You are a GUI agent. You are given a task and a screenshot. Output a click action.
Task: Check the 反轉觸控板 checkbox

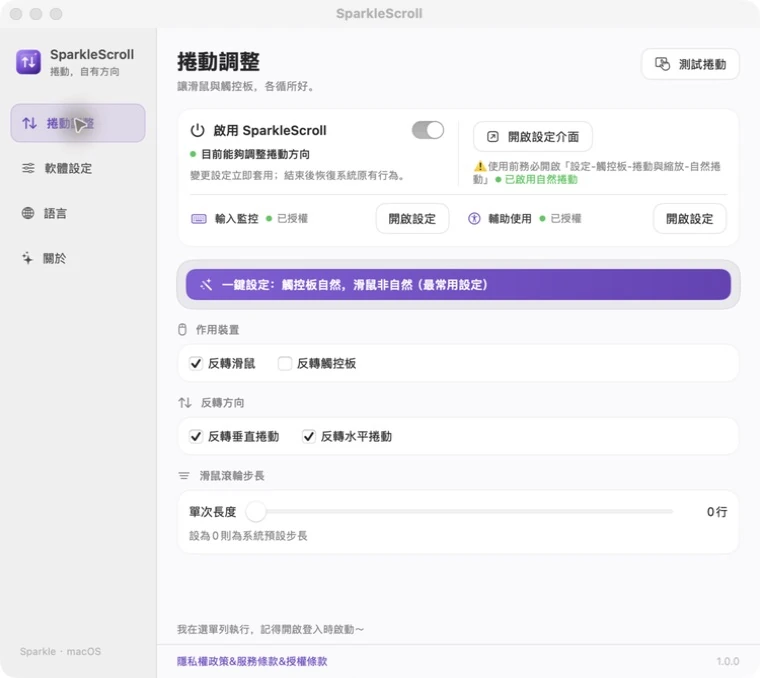point(285,363)
